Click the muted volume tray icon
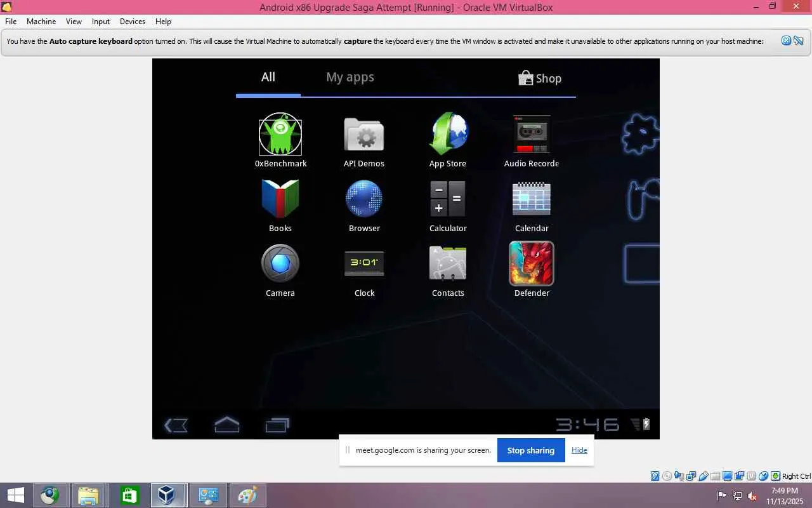The image size is (812, 508). (x=752, y=496)
